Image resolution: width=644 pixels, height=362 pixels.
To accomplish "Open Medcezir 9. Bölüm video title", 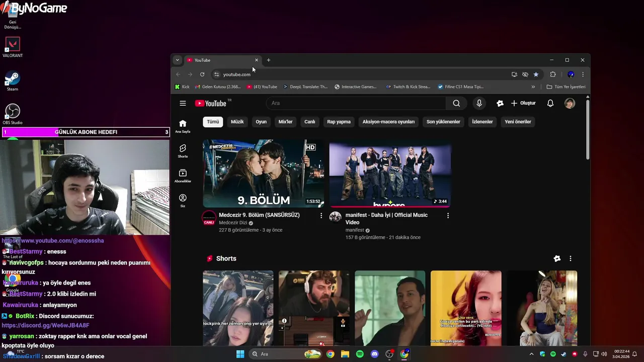I will click(x=259, y=215).
